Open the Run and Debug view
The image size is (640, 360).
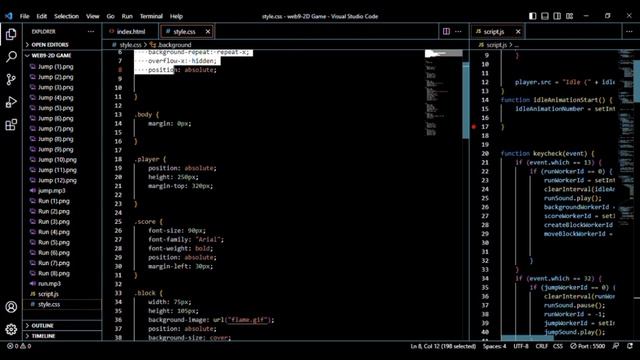11,102
